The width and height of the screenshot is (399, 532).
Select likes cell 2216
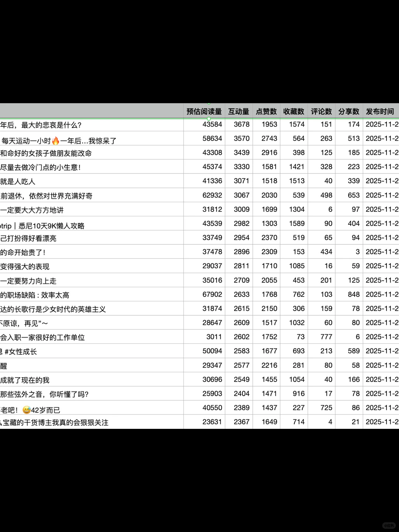[266, 365]
